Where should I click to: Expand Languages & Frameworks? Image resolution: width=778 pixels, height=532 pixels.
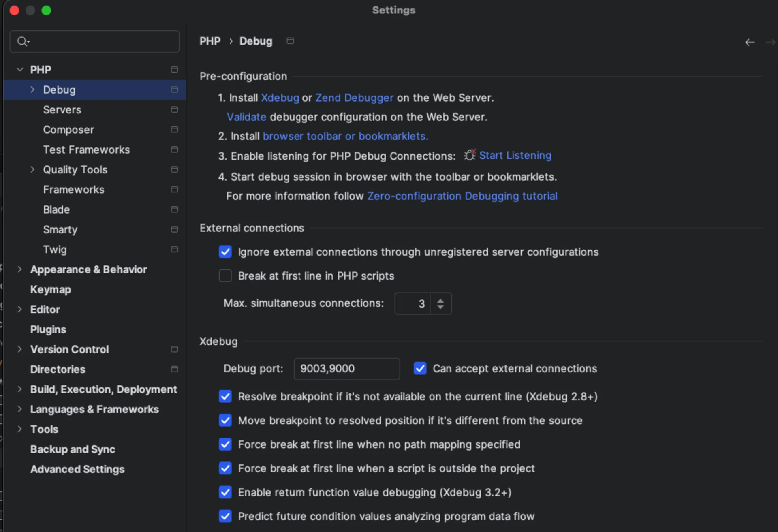pos(19,409)
